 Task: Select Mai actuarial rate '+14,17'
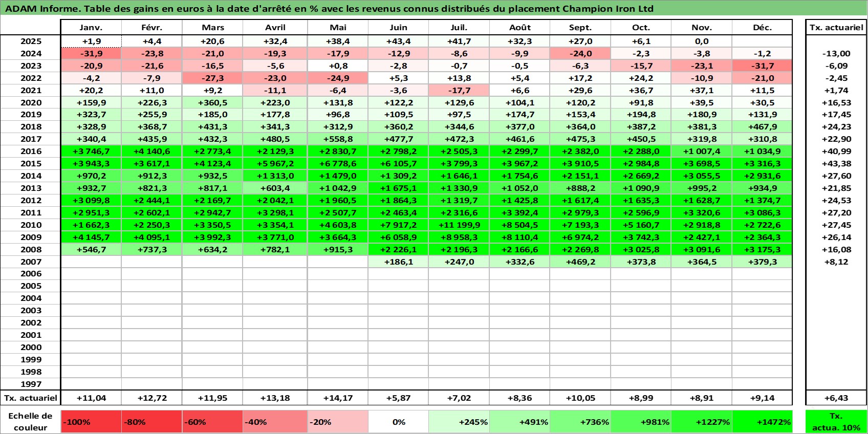tap(338, 398)
